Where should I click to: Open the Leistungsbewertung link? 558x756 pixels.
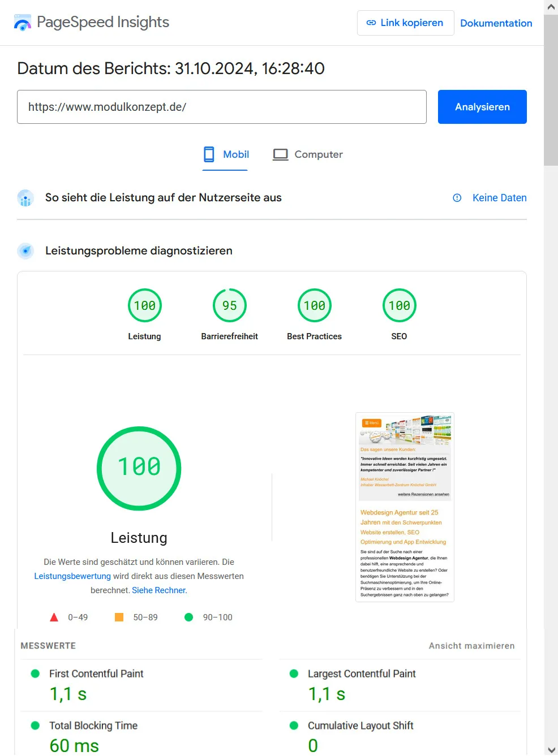pyautogui.click(x=72, y=576)
